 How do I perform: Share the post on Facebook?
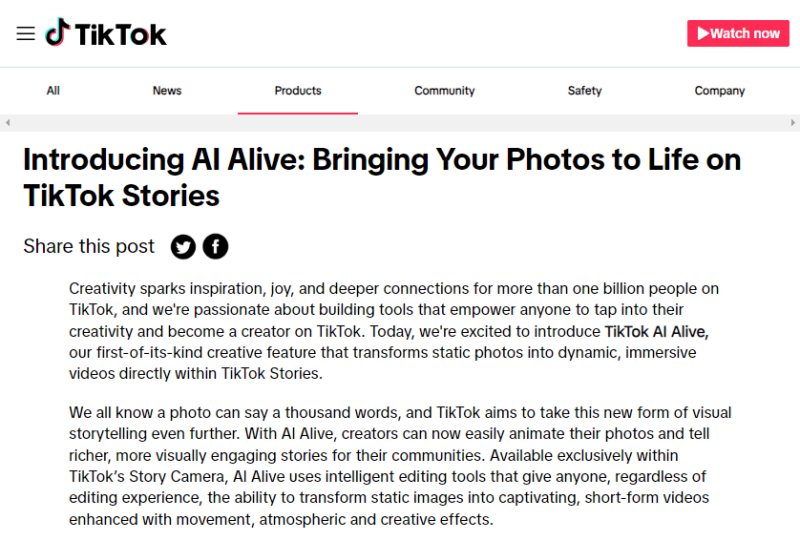pos(215,246)
